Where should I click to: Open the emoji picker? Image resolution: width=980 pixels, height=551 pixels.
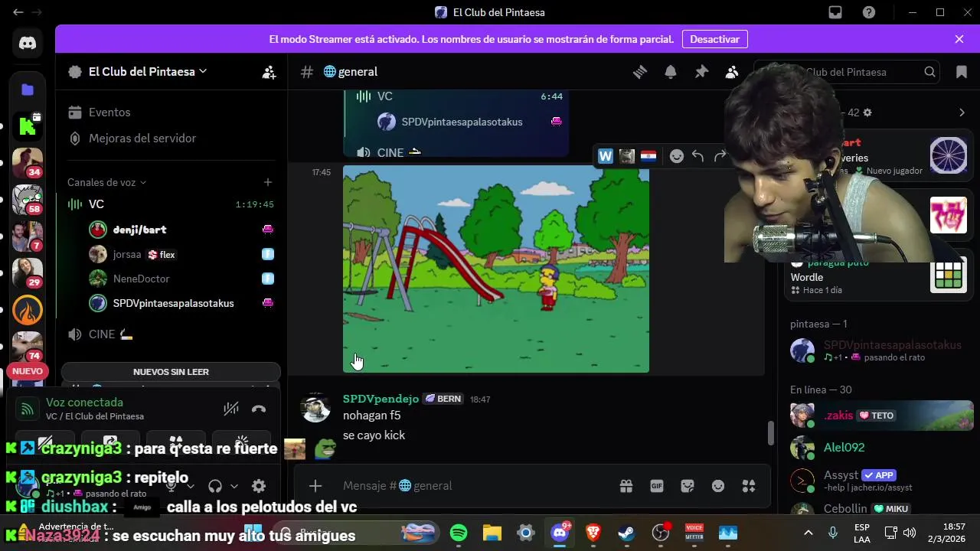(x=718, y=486)
